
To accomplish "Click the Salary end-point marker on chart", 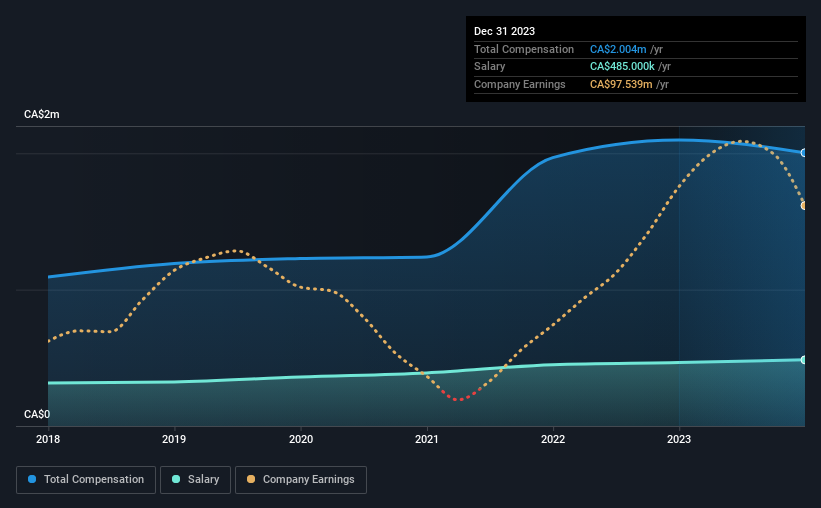I will (x=803, y=360).
